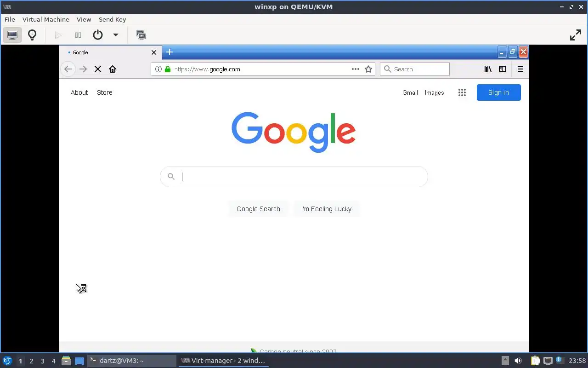
Task: Stop loading the page
Action: point(98,69)
